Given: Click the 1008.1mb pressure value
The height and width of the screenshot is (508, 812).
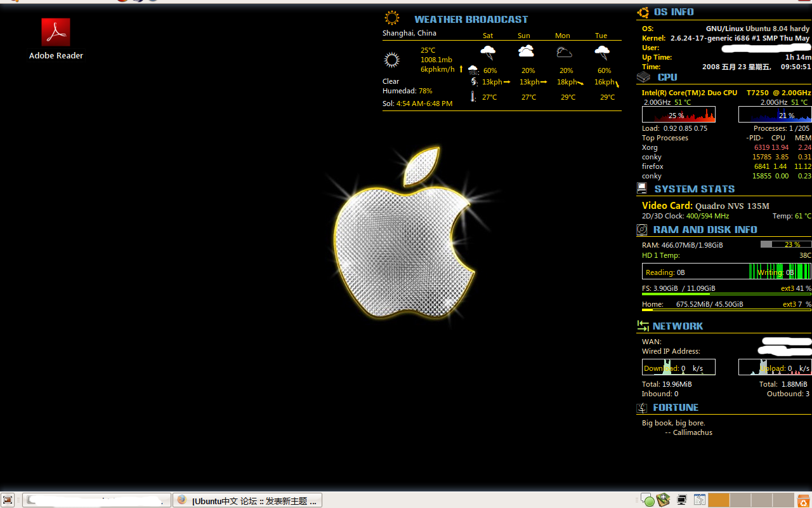Looking at the screenshot, I should click(x=436, y=60).
